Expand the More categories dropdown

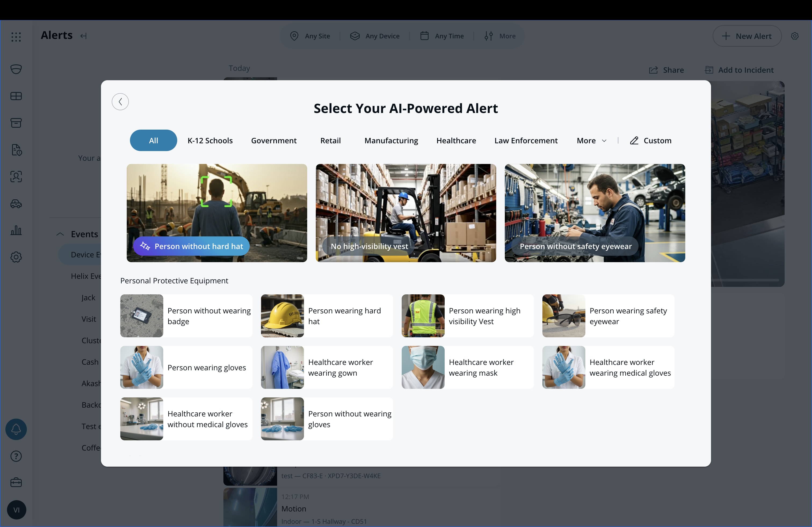click(x=590, y=140)
